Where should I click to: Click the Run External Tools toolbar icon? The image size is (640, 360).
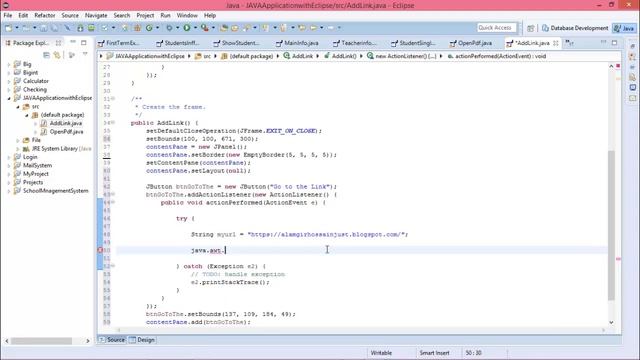(204, 28)
